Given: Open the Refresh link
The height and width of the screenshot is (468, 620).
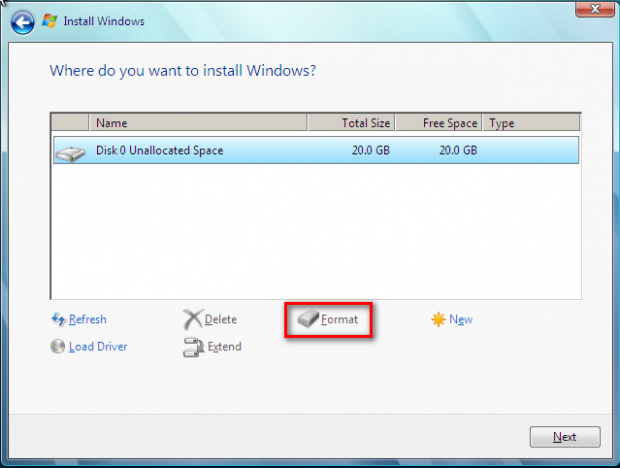Looking at the screenshot, I should click(88, 319).
